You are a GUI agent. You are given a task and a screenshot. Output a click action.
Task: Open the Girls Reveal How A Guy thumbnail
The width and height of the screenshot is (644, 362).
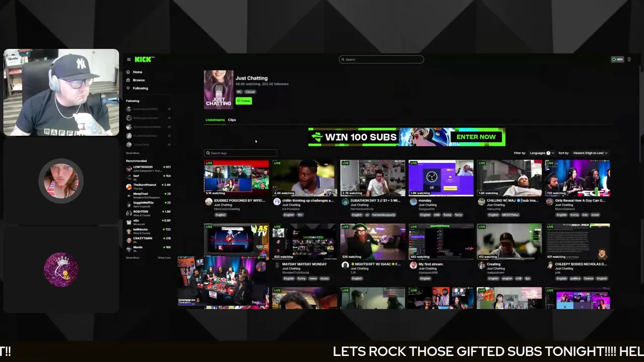pos(578,178)
